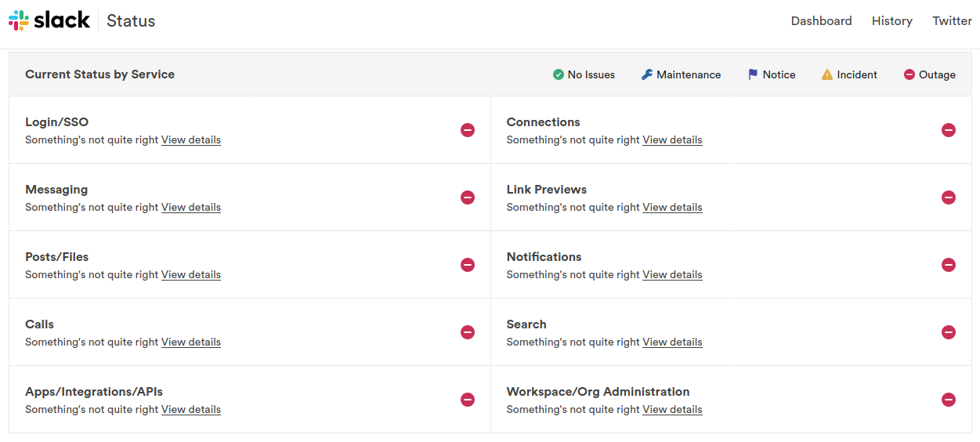980x442 pixels.
Task: Click the Connections outage icon
Action: coord(949,130)
